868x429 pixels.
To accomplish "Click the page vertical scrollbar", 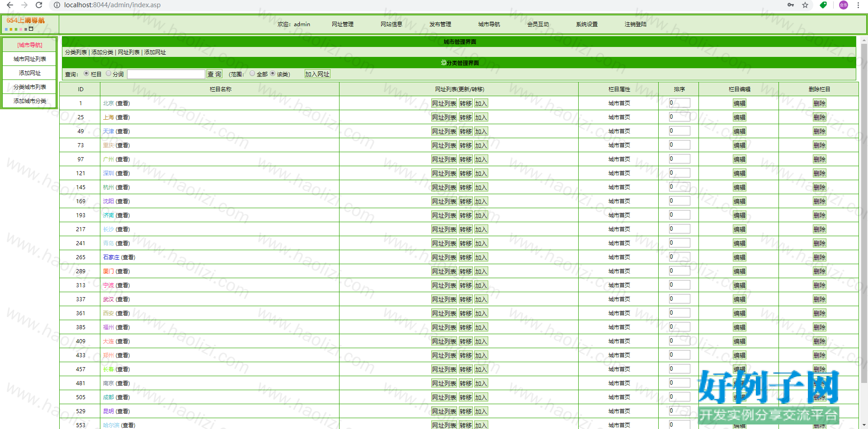I will [864, 212].
